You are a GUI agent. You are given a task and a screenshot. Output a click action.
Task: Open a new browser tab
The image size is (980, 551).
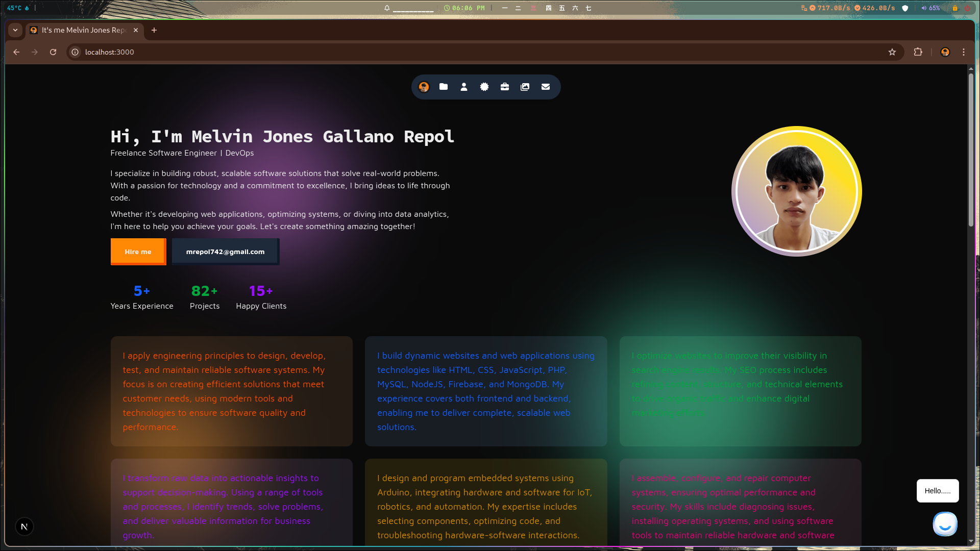tap(154, 31)
